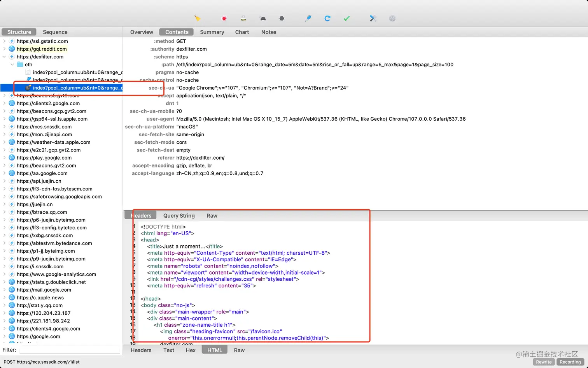This screenshot has width=588, height=368.
Task: Switch response view to Hex
Action: pos(191,350)
